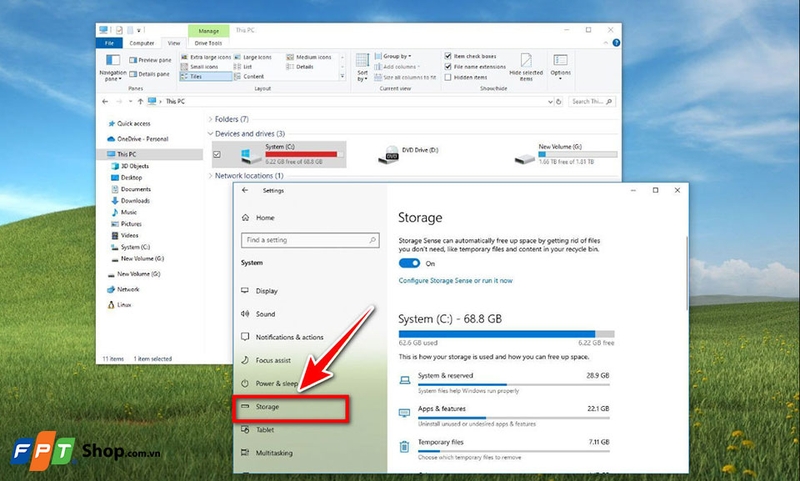800x481 pixels.
Task: Click Configure Storage Sense or run it now
Action: (456, 281)
